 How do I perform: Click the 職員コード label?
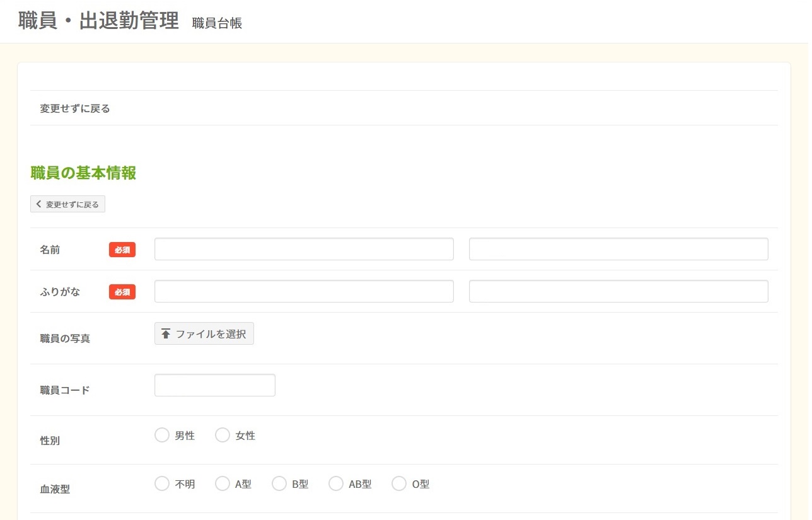pyautogui.click(x=65, y=390)
